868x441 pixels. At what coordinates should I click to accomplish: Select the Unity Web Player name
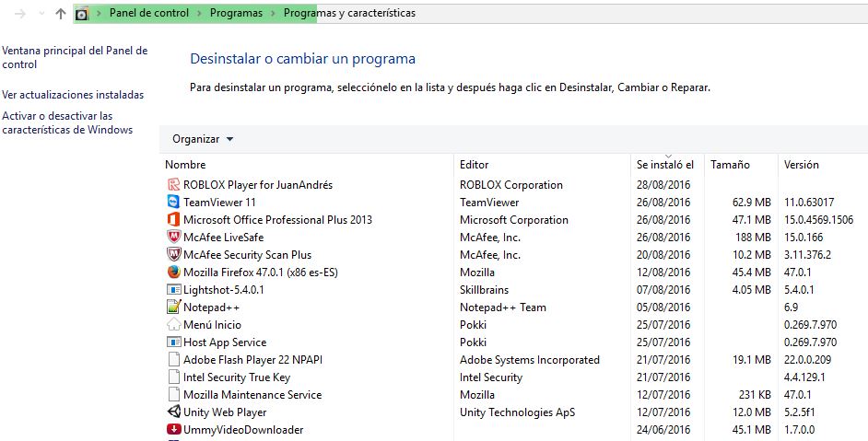tap(225, 412)
